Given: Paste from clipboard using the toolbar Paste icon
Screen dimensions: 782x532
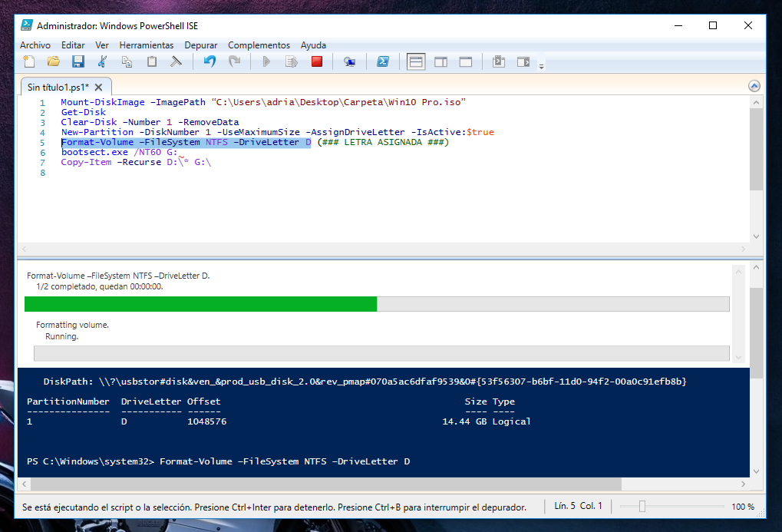Looking at the screenshot, I should [152, 62].
